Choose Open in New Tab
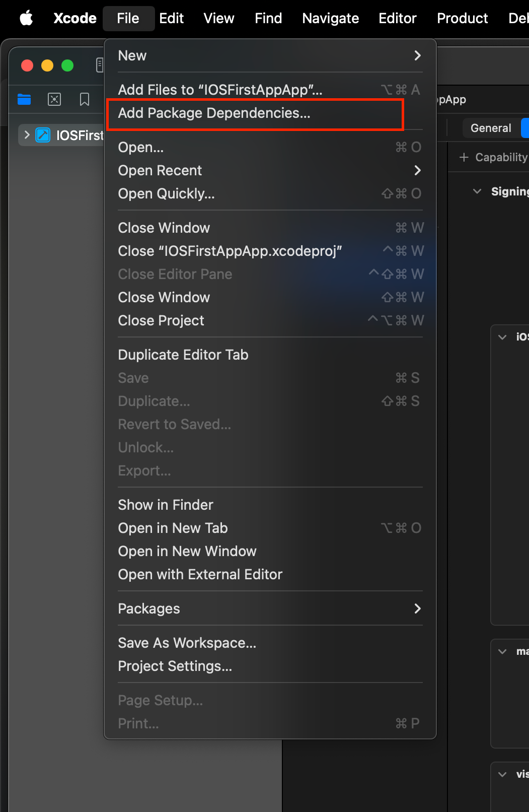Viewport: 529px width, 812px height. pos(270,528)
